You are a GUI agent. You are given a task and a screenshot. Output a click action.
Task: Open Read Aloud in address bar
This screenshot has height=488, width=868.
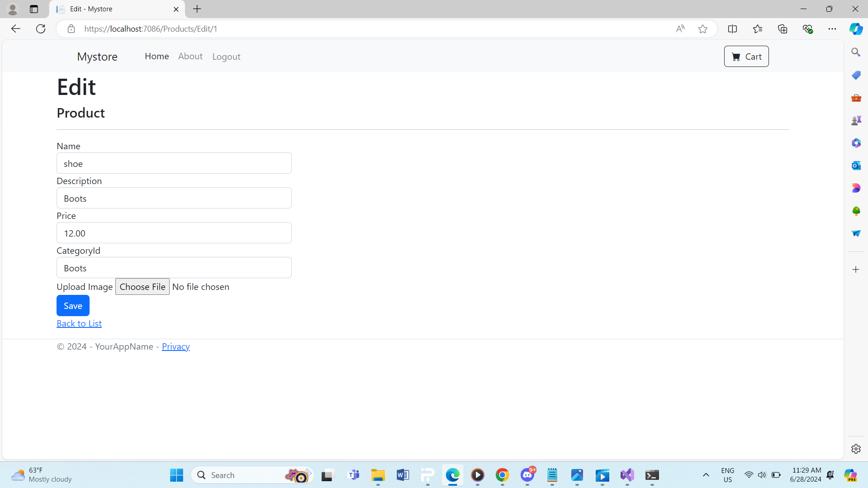click(680, 29)
